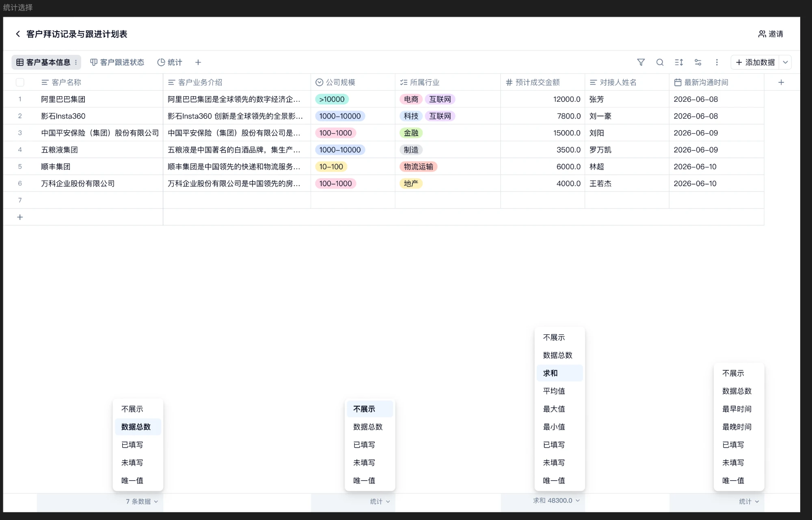
Task: Click the 客户拜访记录与跟进计划表 title
Action: (x=77, y=34)
